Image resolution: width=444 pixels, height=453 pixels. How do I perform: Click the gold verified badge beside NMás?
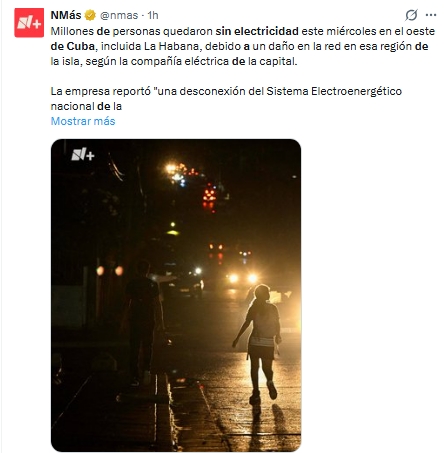click(90, 15)
